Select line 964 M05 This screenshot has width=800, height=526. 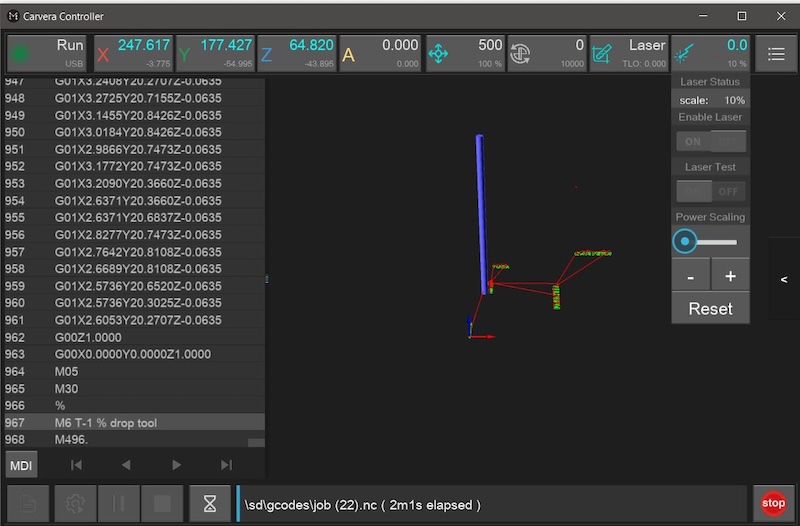135,371
